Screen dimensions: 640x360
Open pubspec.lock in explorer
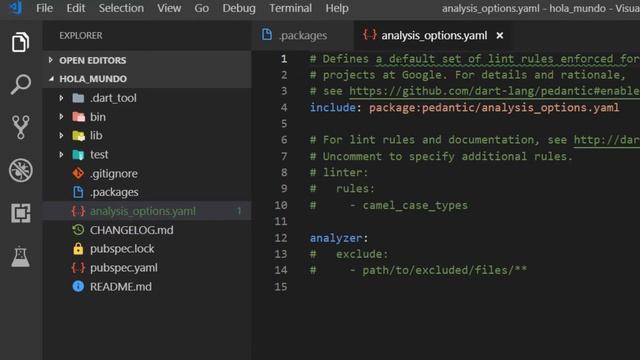[122, 249]
